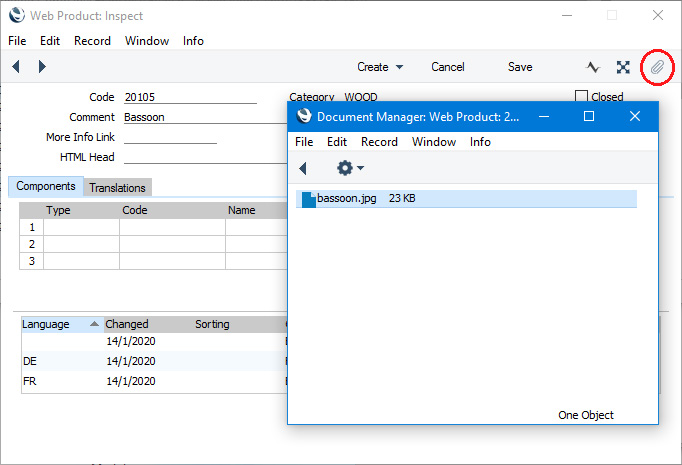Image resolution: width=682 pixels, height=465 pixels.
Task: Toggle the Closed checkbox
Action: click(582, 97)
